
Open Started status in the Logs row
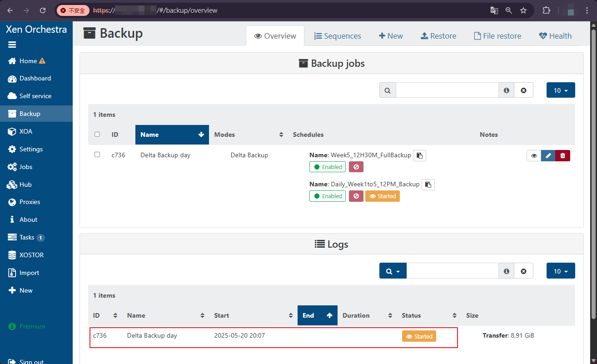click(x=419, y=336)
